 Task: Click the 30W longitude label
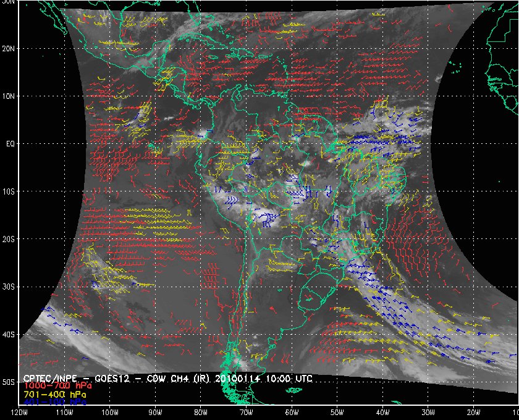(x=428, y=413)
